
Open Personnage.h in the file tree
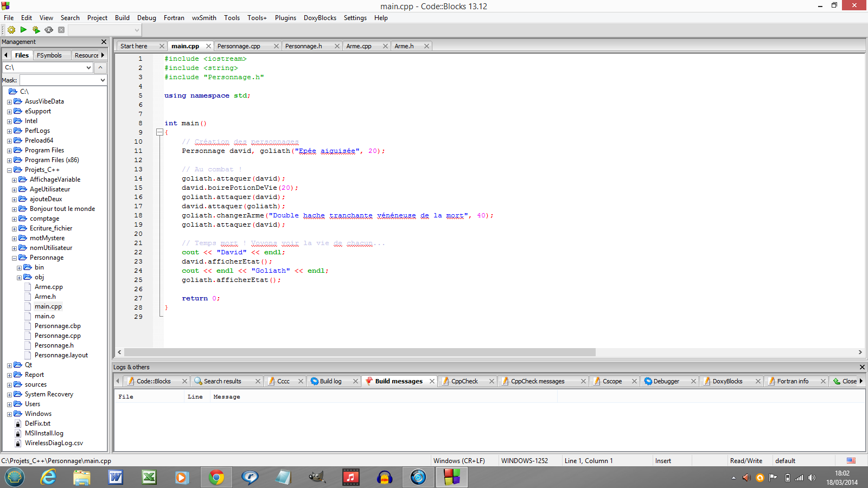point(54,345)
